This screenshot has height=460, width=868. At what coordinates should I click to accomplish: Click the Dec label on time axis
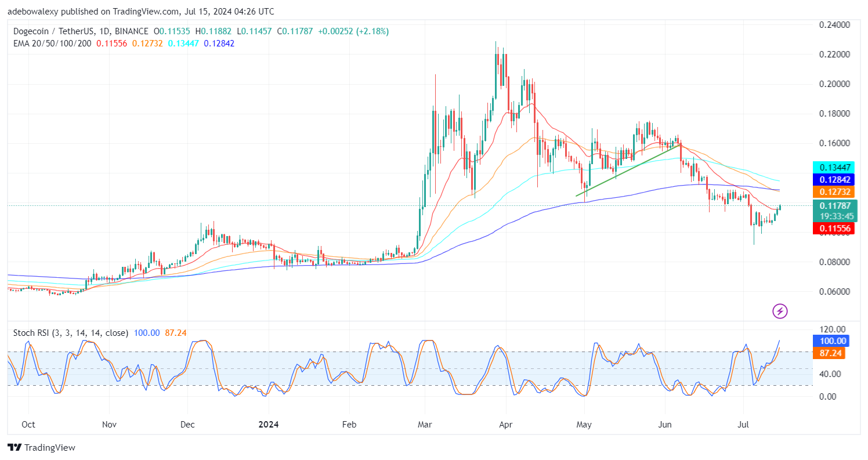pos(188,425)
